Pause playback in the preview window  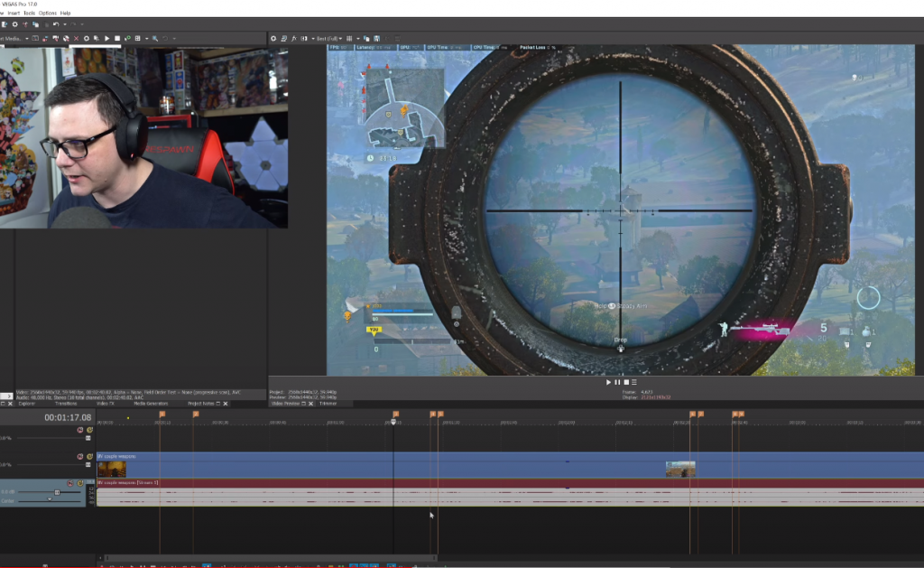(x=617, y=382)
